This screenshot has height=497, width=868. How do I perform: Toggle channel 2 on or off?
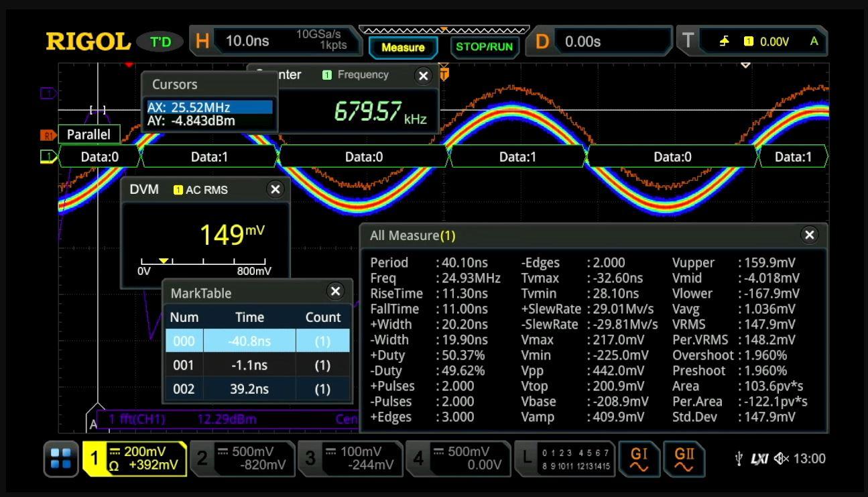[x=243, y=459]
